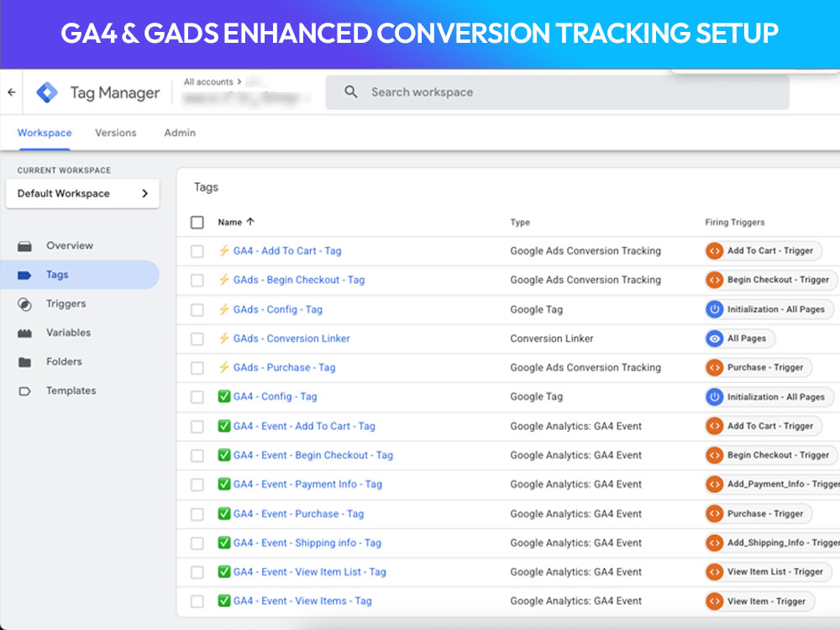Screen dimensions: 840x630
Task: Check GA4 - Event - View Items - Tag checkbox
Action: pyautogui.click(x=197, y=601)
